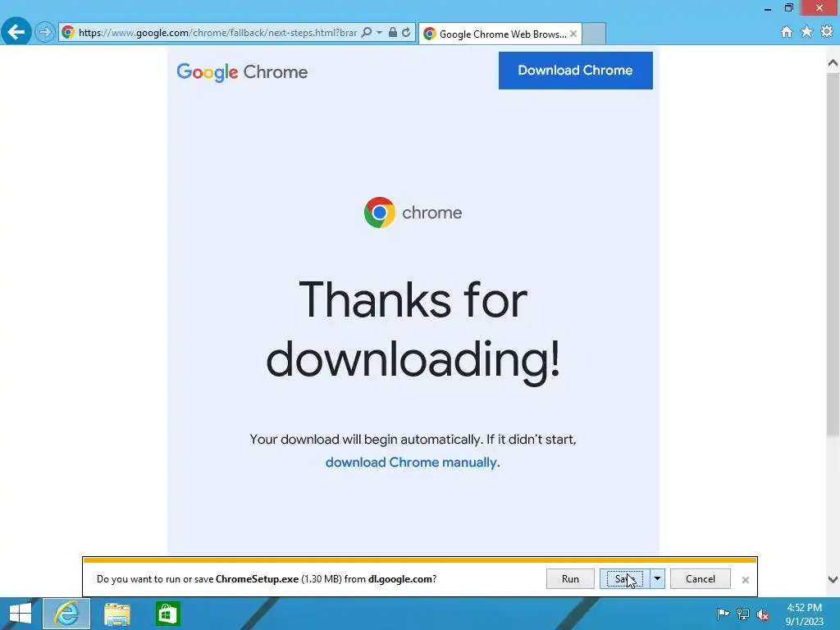Click the Internet Explorer taskbar icon
This screenshot has width=840, height=630.
click(x=66, y=614)
